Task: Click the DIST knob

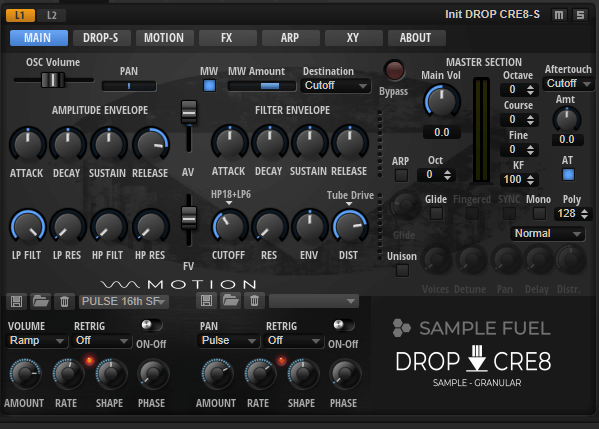Action: [350, 227]
